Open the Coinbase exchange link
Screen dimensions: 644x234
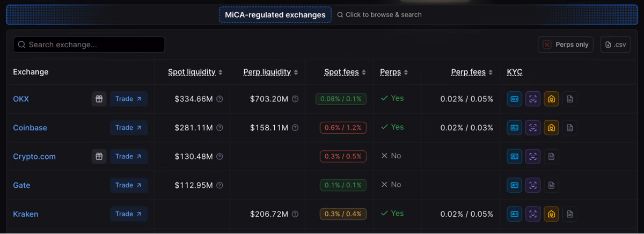point(30,128)
